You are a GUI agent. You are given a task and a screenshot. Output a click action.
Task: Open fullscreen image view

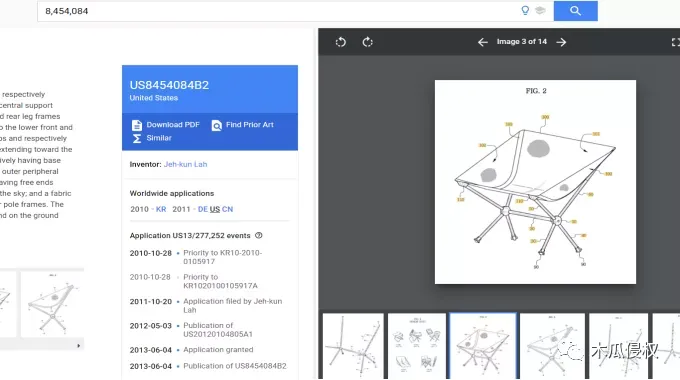[x=675, y=42]
